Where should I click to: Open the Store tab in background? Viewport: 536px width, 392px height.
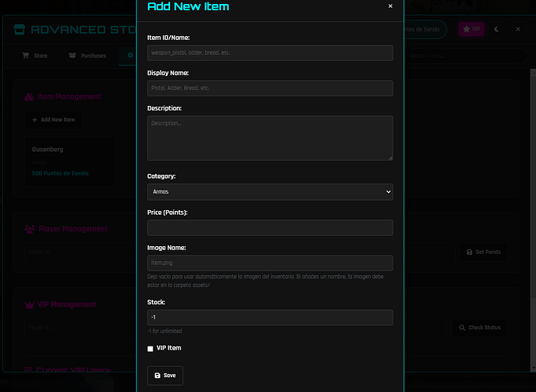point(34,56)
